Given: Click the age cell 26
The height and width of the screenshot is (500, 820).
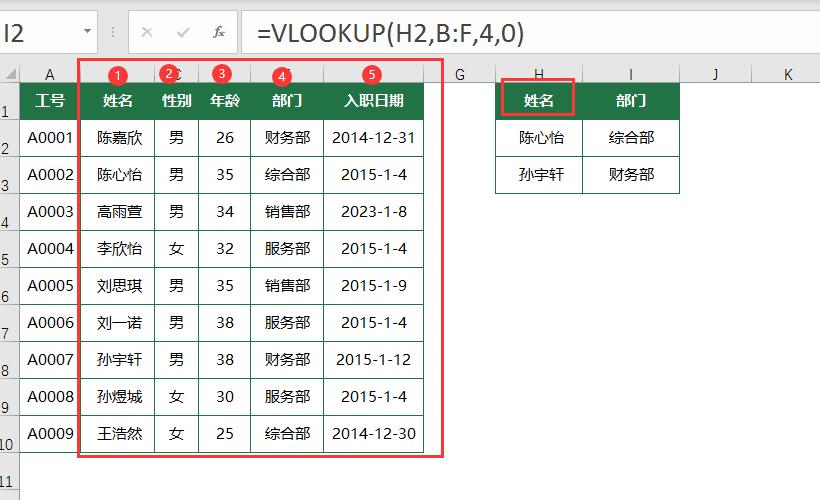Looking at the screenshot, I should coord(225,138).
